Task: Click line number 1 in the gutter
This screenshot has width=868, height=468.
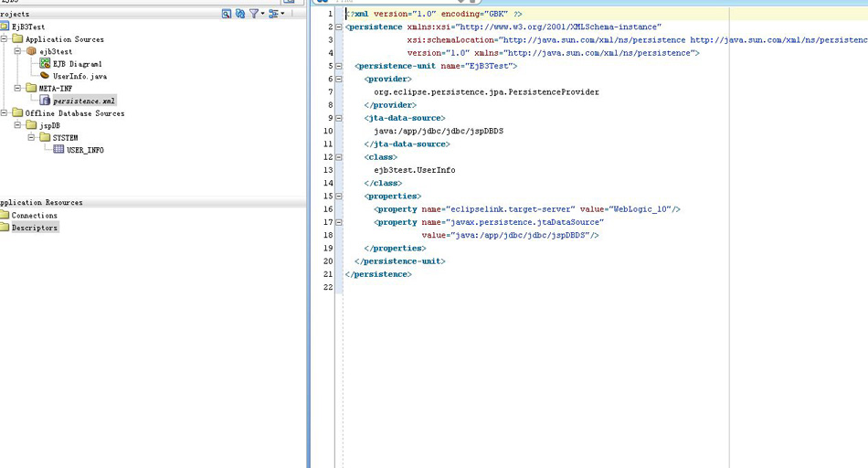Action: [x=331, y=14]
